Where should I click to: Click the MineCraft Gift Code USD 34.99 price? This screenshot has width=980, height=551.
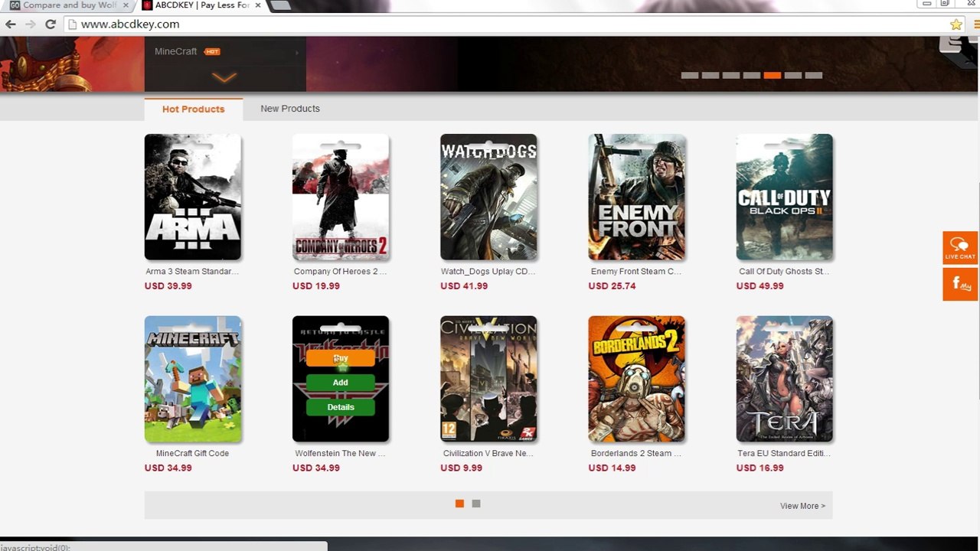coord(168,468)
